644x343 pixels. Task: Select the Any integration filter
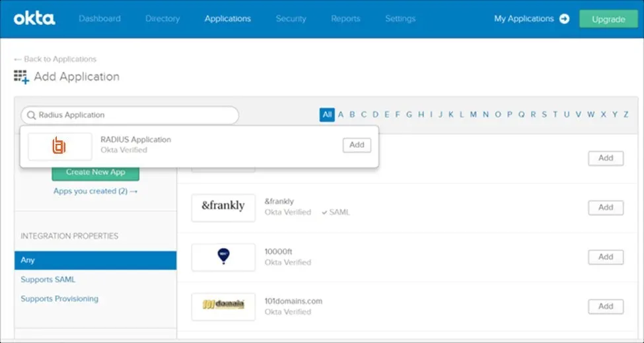(x=95, y=261)
